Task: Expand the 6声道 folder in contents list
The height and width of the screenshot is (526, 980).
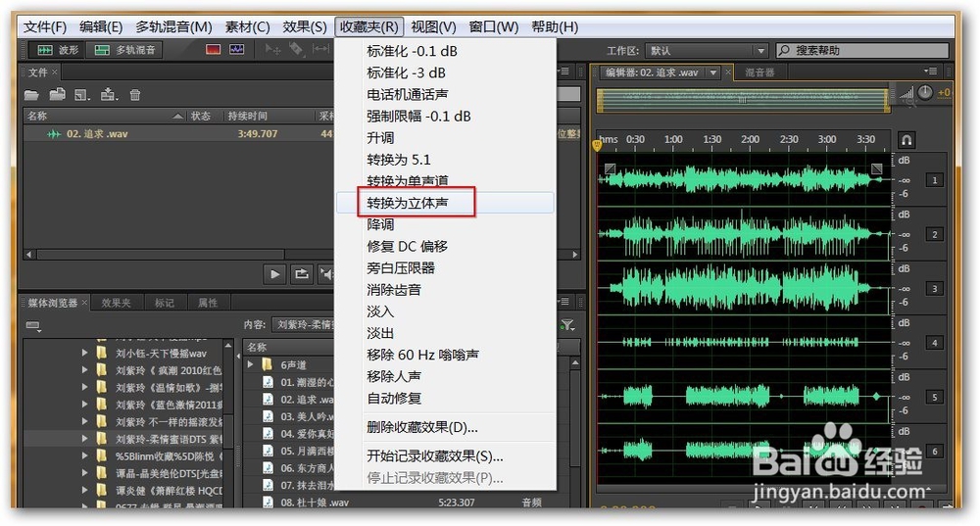Action: [251, 364]
